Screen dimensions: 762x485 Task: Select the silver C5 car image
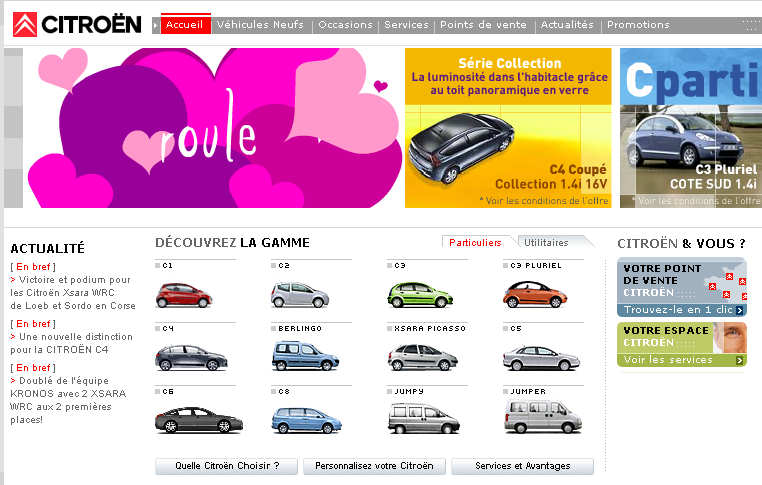(541, 358)
